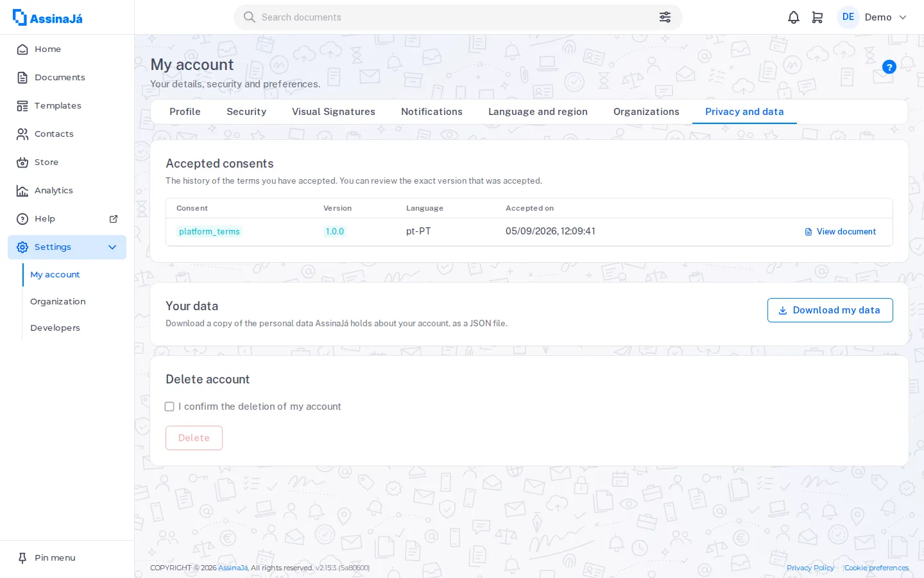Click the 1.0.0 version badge
Viewport: 924px width, 578px height.
point(335,232)
